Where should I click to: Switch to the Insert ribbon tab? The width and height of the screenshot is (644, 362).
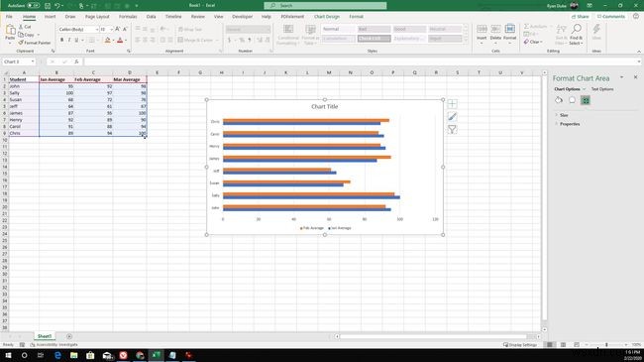pyautogui.click(x=51, y=17)
